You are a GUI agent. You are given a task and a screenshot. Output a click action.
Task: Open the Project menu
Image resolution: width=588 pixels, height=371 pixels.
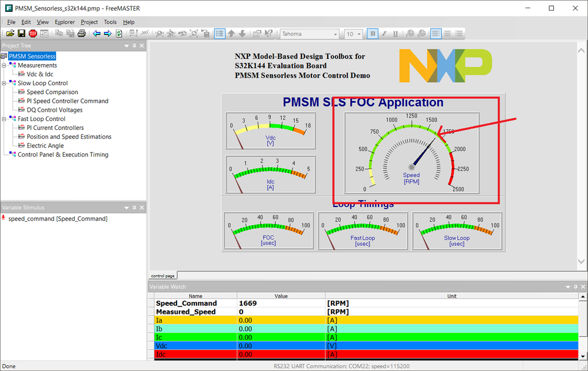pyautogui.click(x=89, y=22)
